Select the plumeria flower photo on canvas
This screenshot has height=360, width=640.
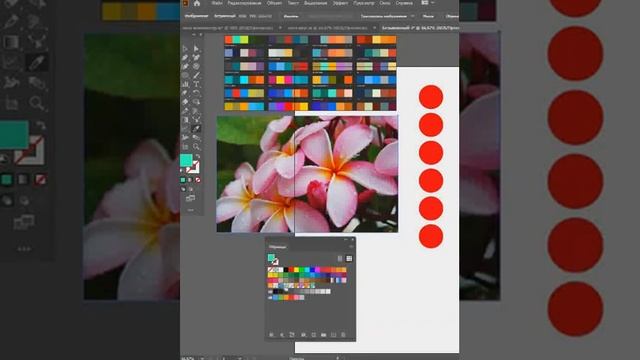click(307, 174)
